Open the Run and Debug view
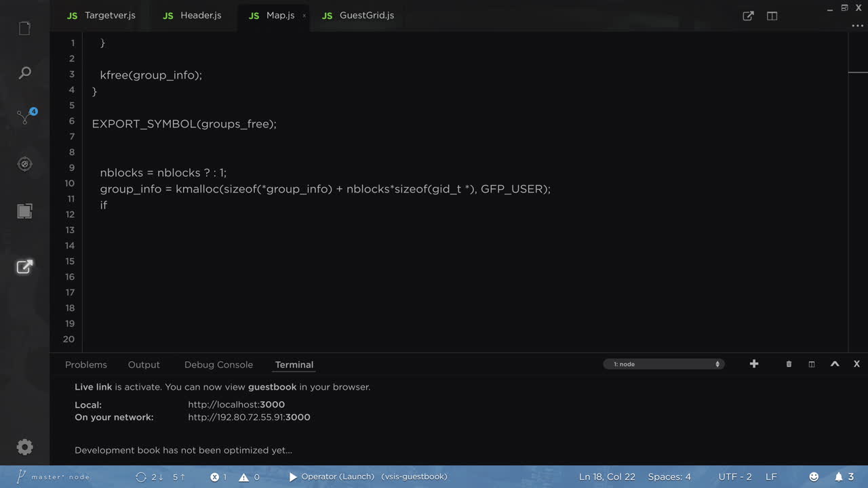This screenshot has height=488, width=868. click(x=24, y=164)
